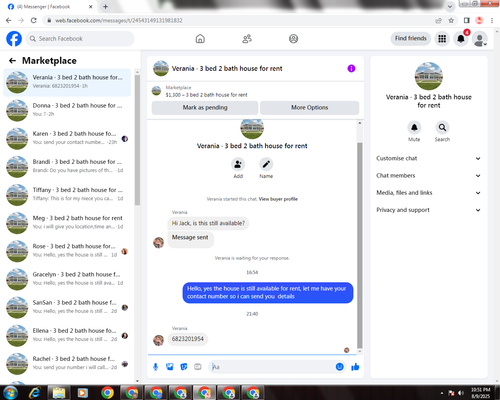
Task: Click Find friends button
Action: 411,38
